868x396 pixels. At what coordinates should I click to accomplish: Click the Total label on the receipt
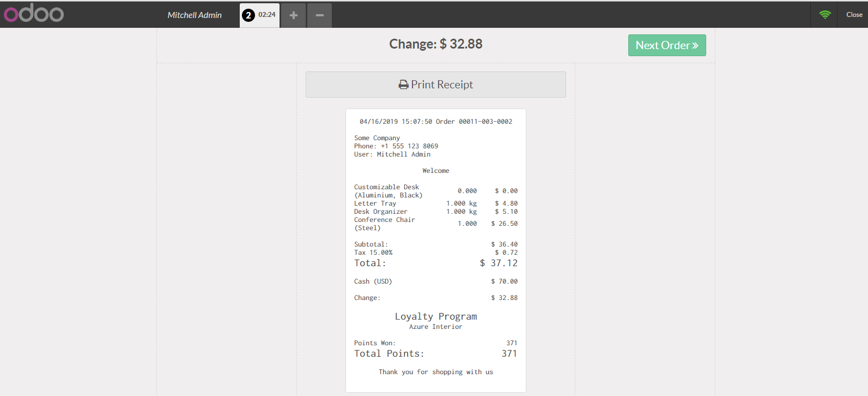(x=370, y=263)
